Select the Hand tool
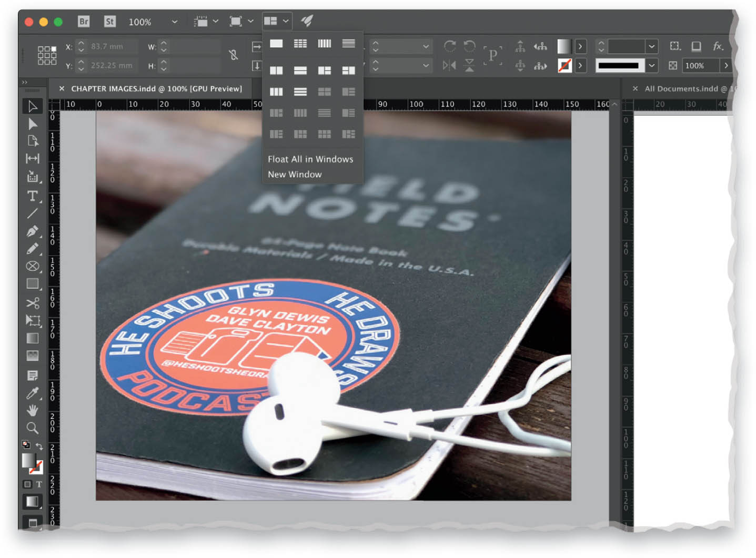The image size is (756, 558). tap(33, 410)
